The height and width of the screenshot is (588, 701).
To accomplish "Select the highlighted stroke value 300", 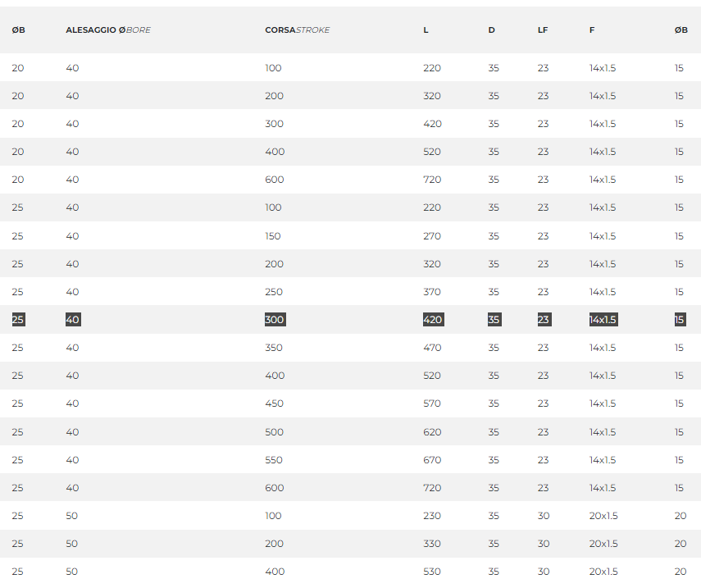I will click(x=275, y=320).
